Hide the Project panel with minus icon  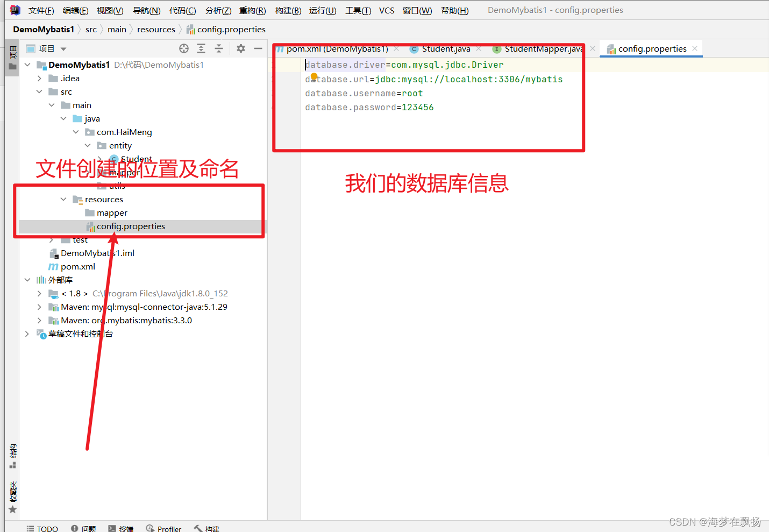tap(258, 48)
